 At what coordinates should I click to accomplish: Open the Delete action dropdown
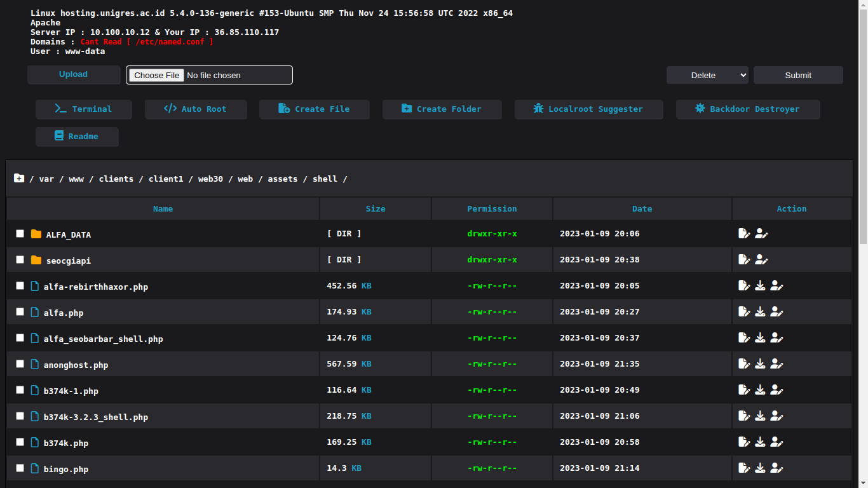707,75
